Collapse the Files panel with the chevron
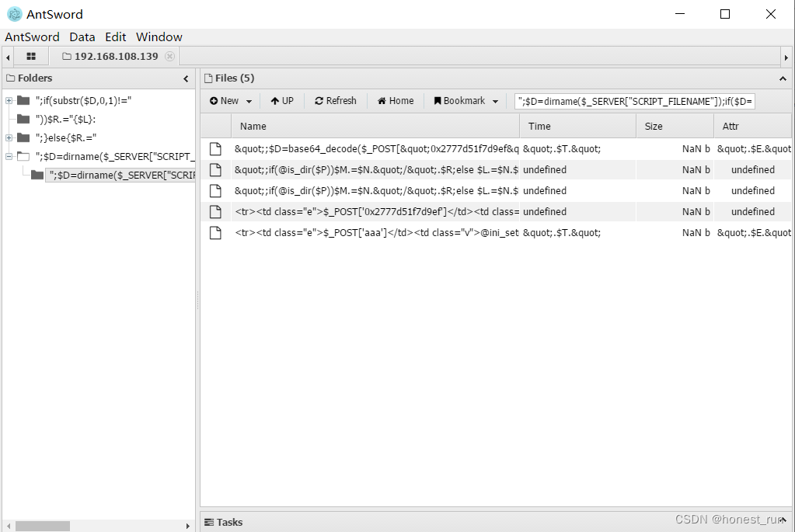Image resolution: width=795 pixels, height=532 pixels. pos(783,78)
